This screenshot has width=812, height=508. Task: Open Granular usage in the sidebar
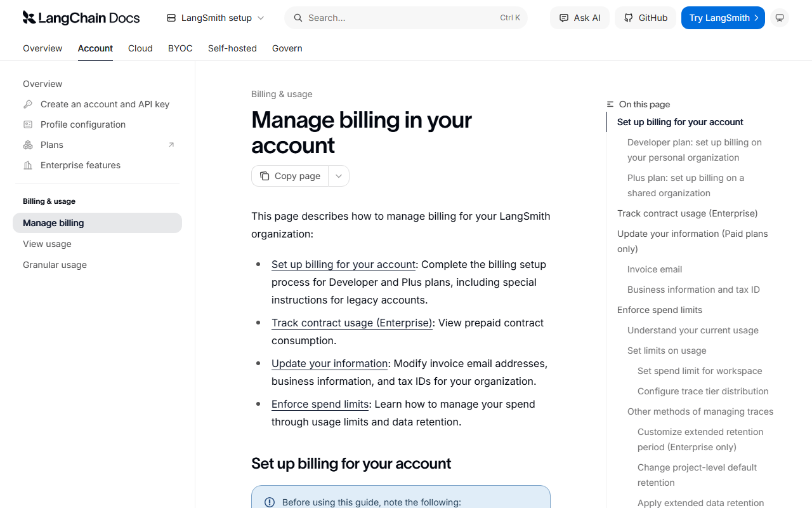pos(97,265)
